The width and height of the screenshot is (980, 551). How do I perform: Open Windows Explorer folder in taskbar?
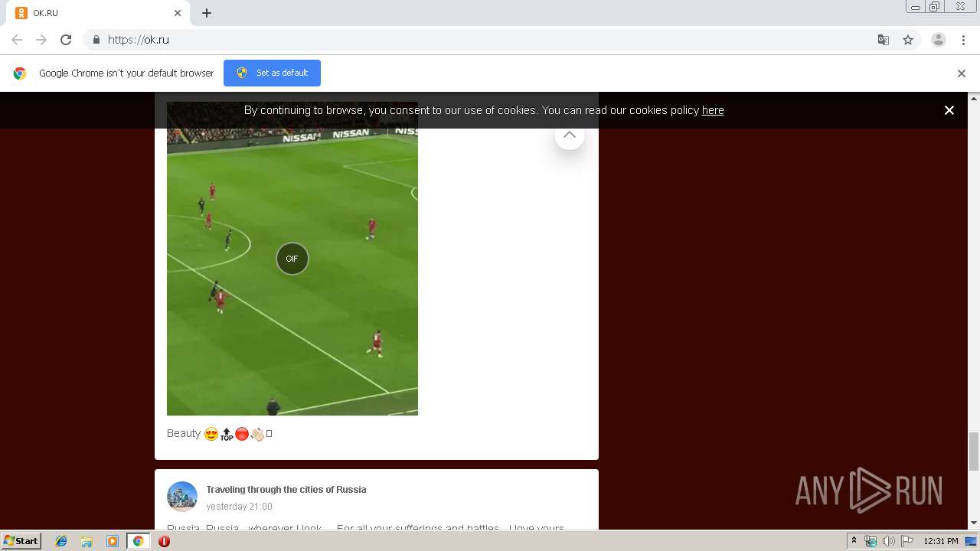[87, 541]
